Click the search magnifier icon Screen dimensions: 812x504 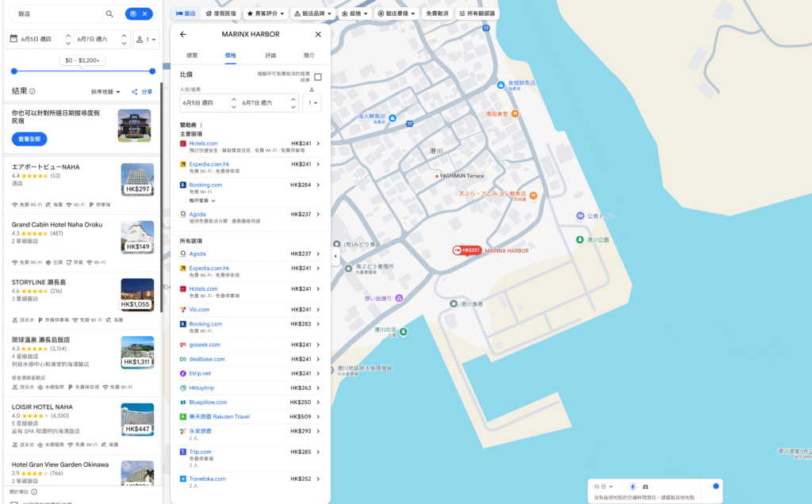pyautogui.click(x=109, y=14)
